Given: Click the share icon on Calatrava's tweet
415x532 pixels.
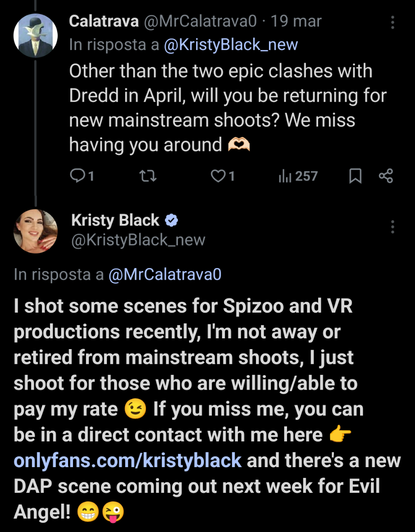Looking at the screenshot, I should (386, 176).
